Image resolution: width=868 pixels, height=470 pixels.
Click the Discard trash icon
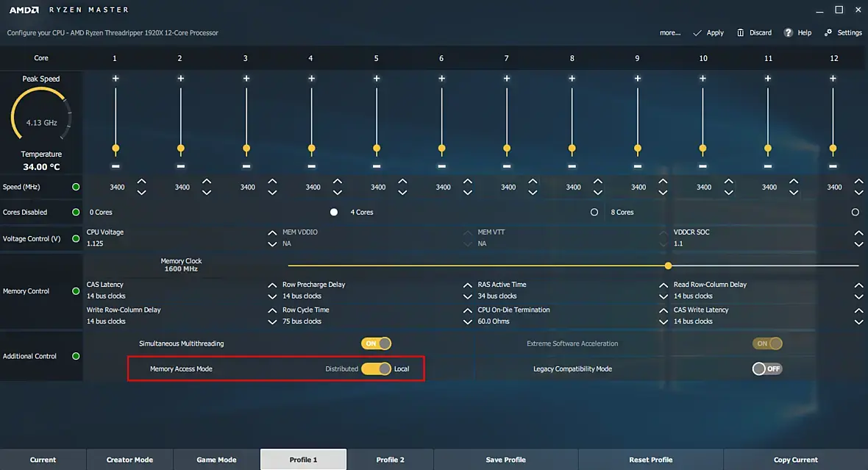[740, 32]
